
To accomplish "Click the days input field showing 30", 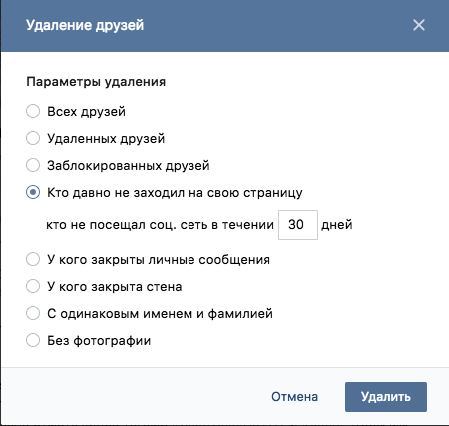I will [x=298, y=225].
